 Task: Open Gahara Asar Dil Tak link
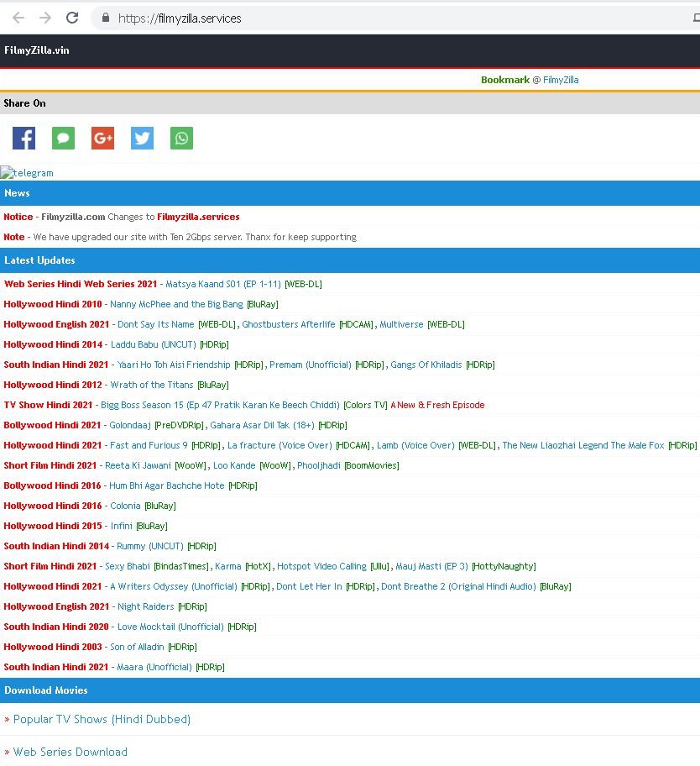tap(262, 425)
